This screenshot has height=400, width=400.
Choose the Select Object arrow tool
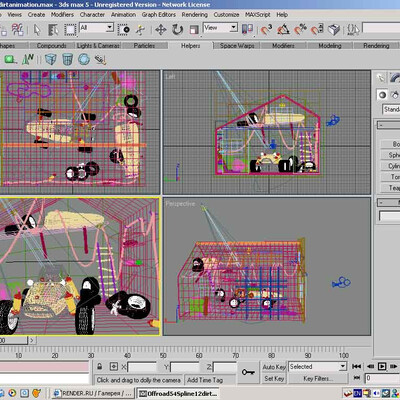pyautogui.click(x=37, y=30)
